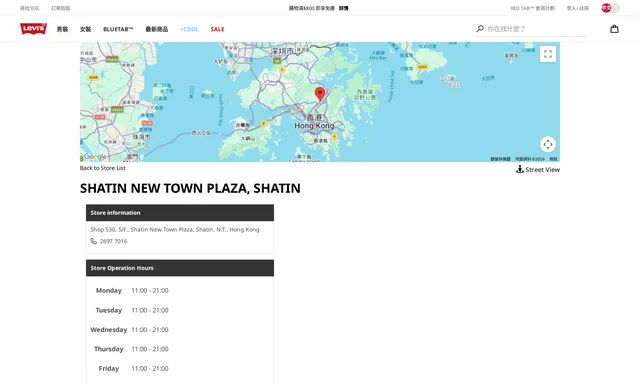640x384 pixels.
Task: Click the Street View text link
Action: (x=542, y=169)
